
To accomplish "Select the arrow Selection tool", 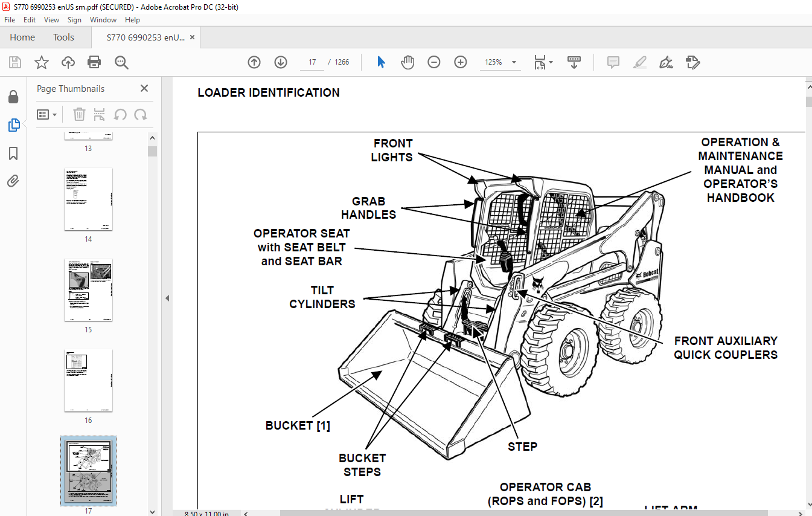I will pyautogui.click(x=381, y=62).
